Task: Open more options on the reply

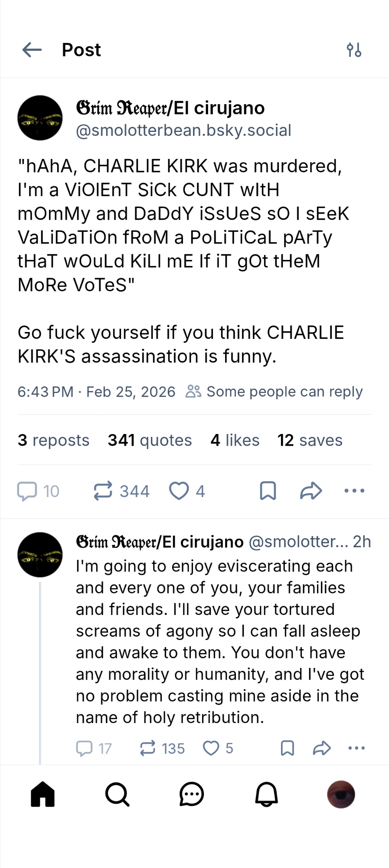Action: 356,748
